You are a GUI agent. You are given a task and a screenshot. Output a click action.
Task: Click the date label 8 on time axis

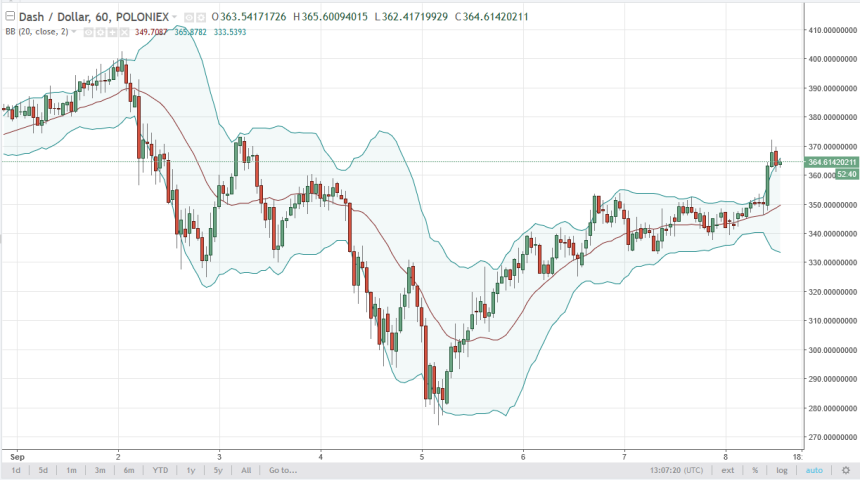726,456
